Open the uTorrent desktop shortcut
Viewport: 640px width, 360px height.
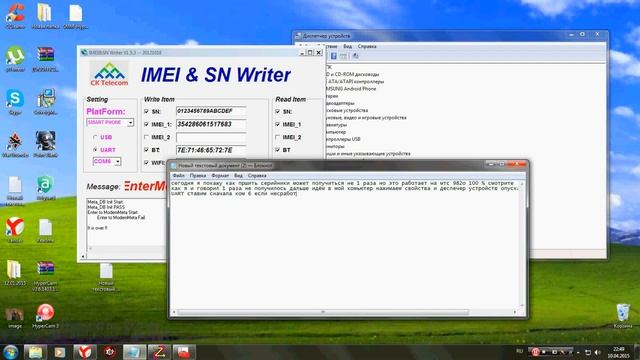(x=15, y=59)
